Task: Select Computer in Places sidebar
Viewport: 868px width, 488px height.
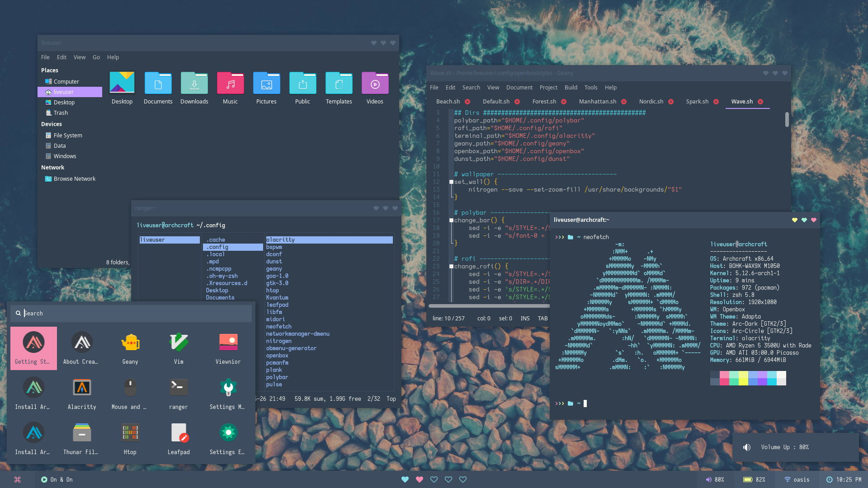Action: click(70, 82)
